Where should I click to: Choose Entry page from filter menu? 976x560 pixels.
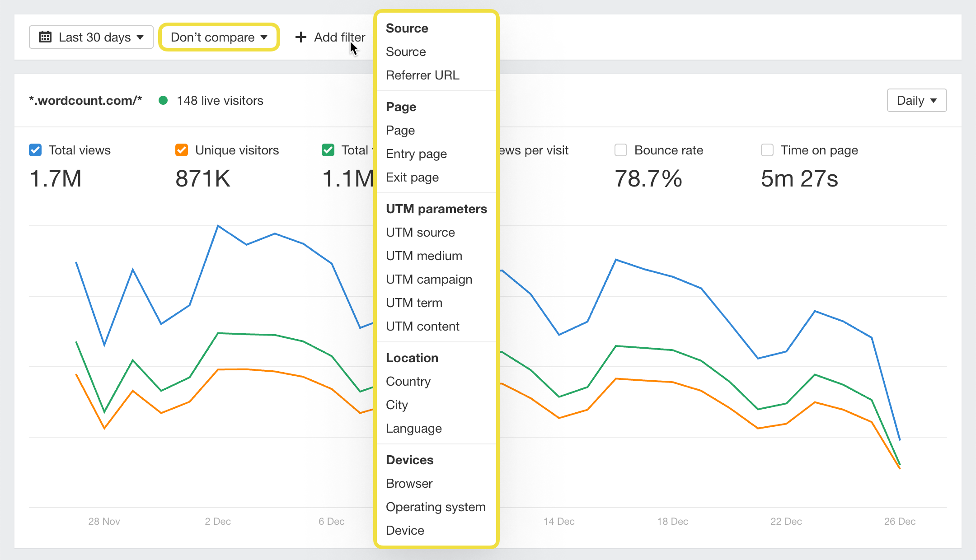(x=416, y=154)
